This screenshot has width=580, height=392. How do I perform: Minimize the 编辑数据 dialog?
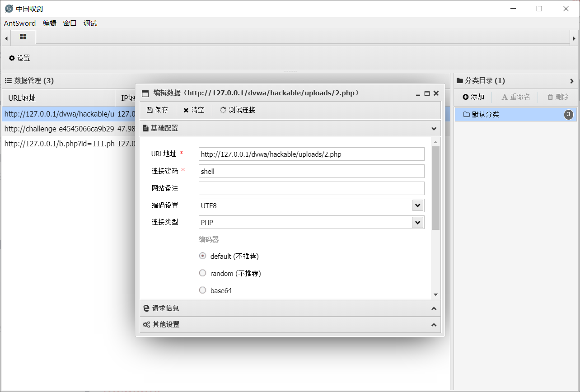click(418, 93)
